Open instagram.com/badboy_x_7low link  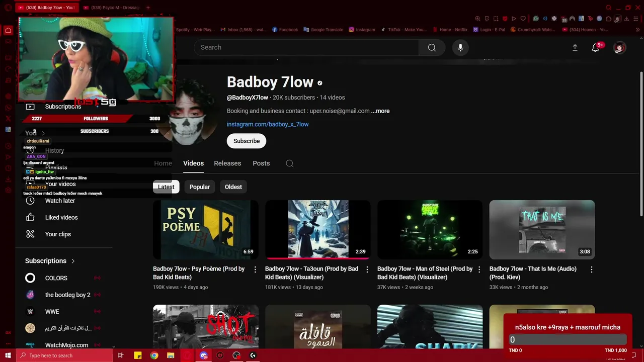coord(268,124)
